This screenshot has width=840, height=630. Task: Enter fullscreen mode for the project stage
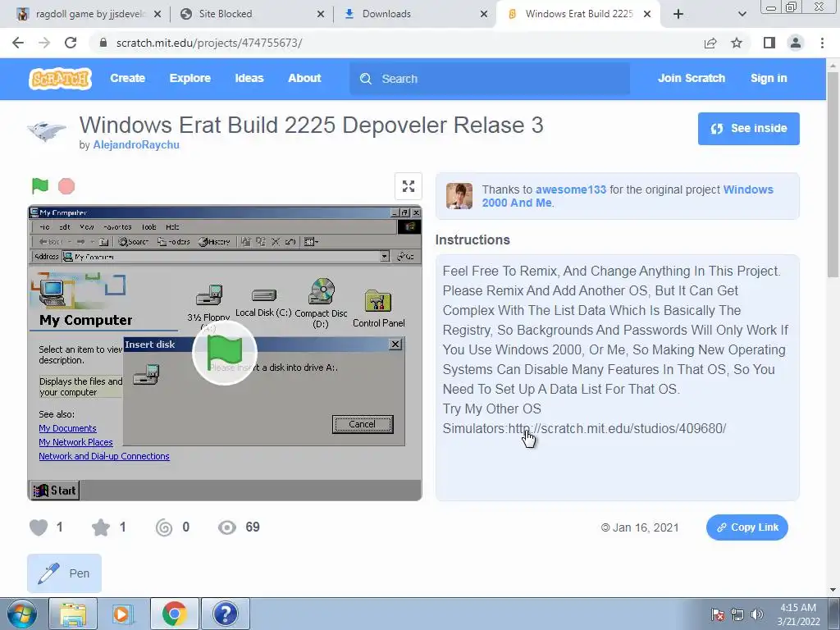tap(409, 186)
